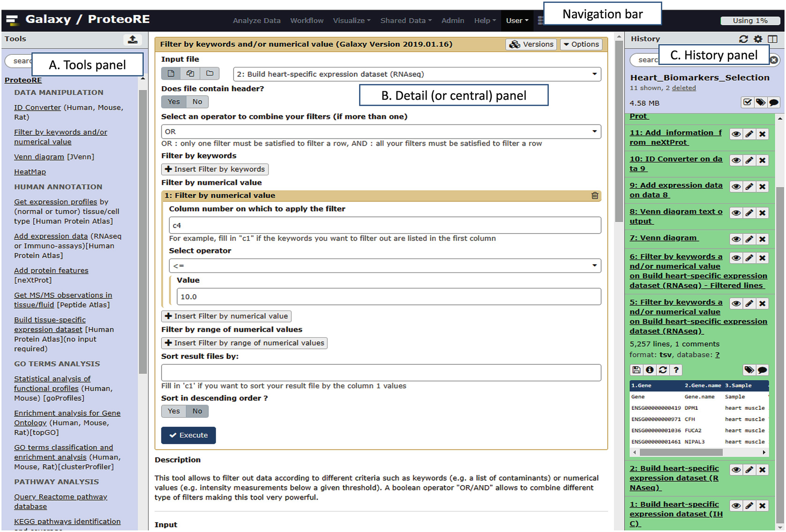
Task: Open Venn diagram tool link
Action: [x=39, y=156]
